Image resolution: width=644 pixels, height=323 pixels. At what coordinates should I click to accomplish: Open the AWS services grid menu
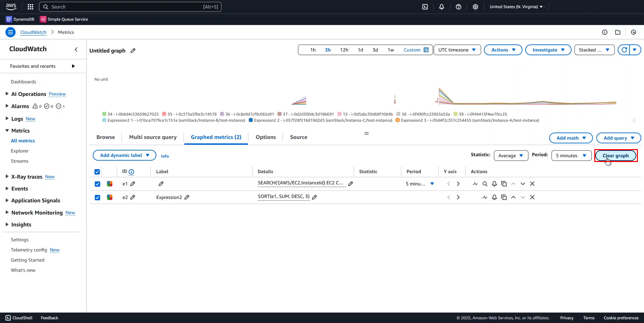30,6
